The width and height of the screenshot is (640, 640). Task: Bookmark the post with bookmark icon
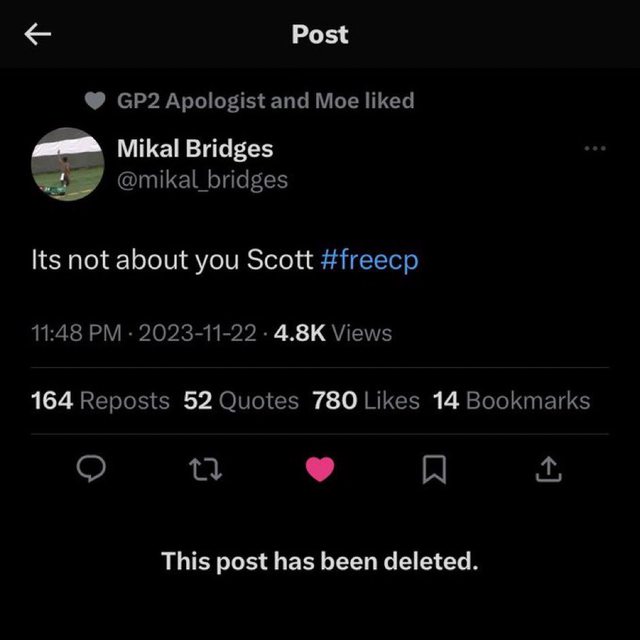click(433, 469)
